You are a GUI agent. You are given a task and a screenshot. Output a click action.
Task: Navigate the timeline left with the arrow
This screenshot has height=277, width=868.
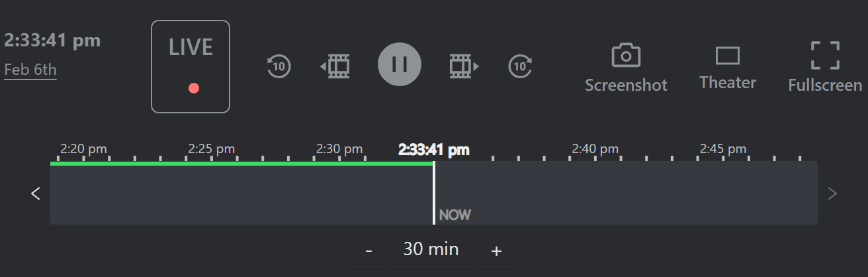click(36, 194)
